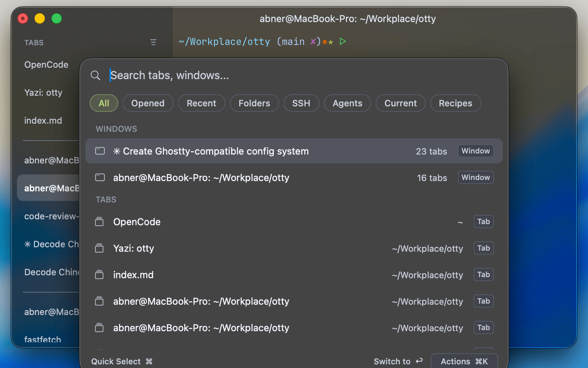Click the sidebar list menu icon next to TABS
588x368 pixels.
click(153, 42)
